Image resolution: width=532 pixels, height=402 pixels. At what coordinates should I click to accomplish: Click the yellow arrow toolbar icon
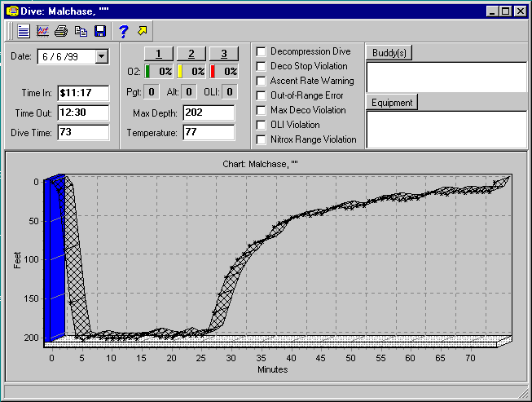click(x=143, y=31)
